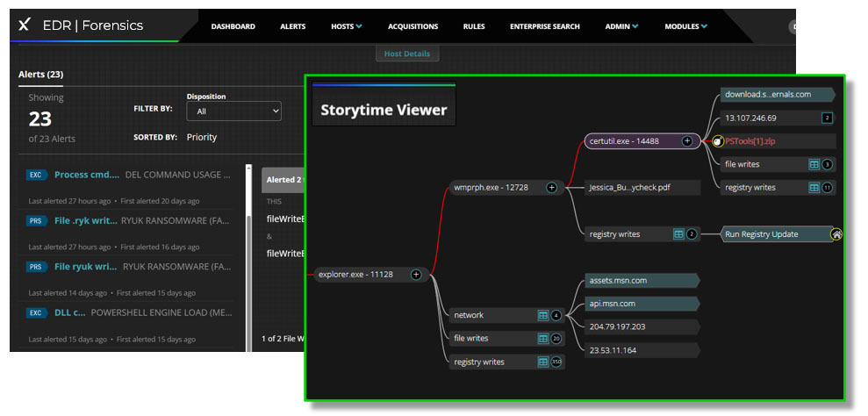868x416 pixels.
Task: Open the Hosts menu dropdown
Action: [347, 26]
